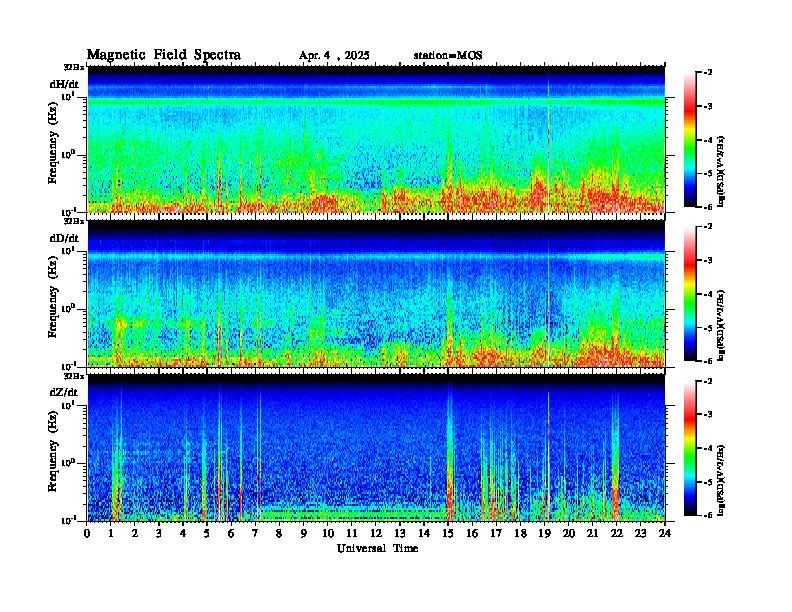The height and width of the screenshot is (612, 792).
Task: Click hour "10" on the Universal Time axis
Action: coord(328,533)
